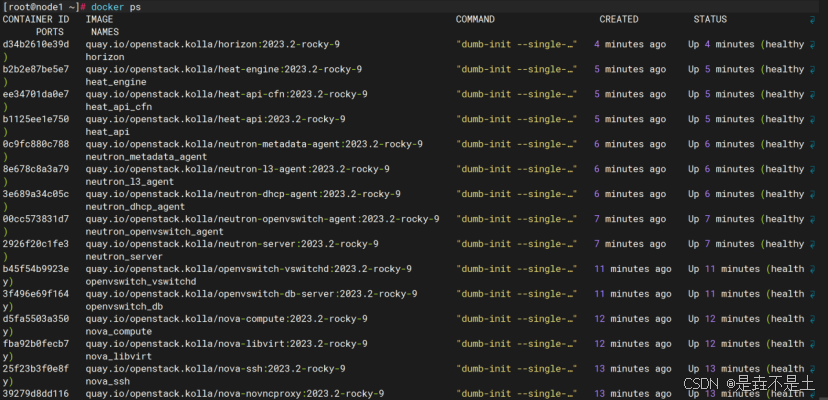Click the container name 'heat_api_cfn'
Screen dimensions: 828x400
pyautogui.click(x=119, y=107)
